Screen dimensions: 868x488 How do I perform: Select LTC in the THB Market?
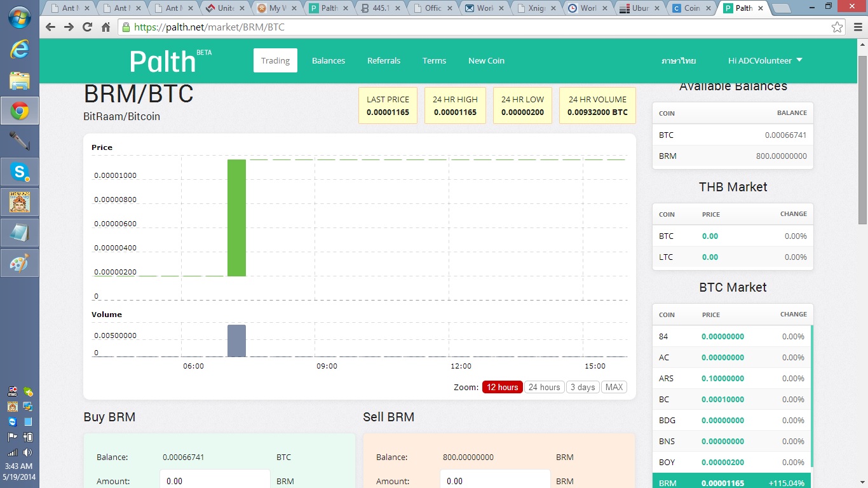coord(733,257)
